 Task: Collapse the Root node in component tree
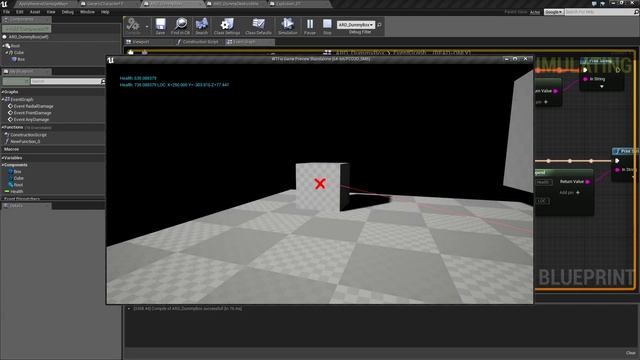coord(3,46)
